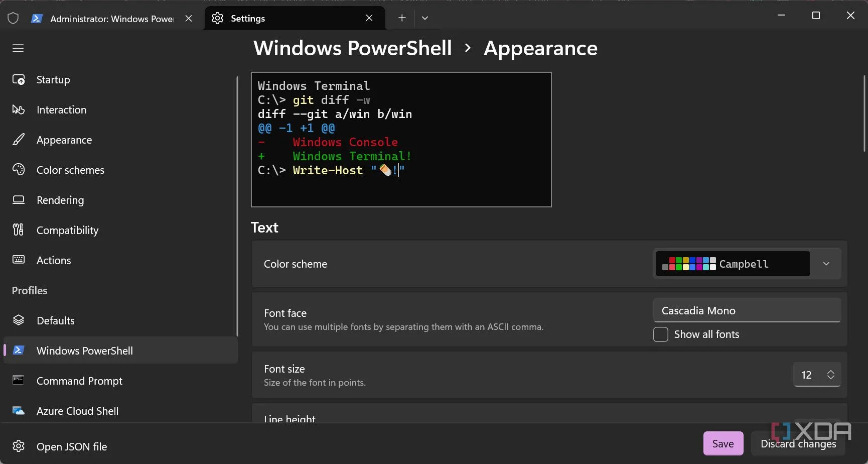Click the Rendering monitor icon
This screenshot has height=464, width=868.
(x=19, y=200)
